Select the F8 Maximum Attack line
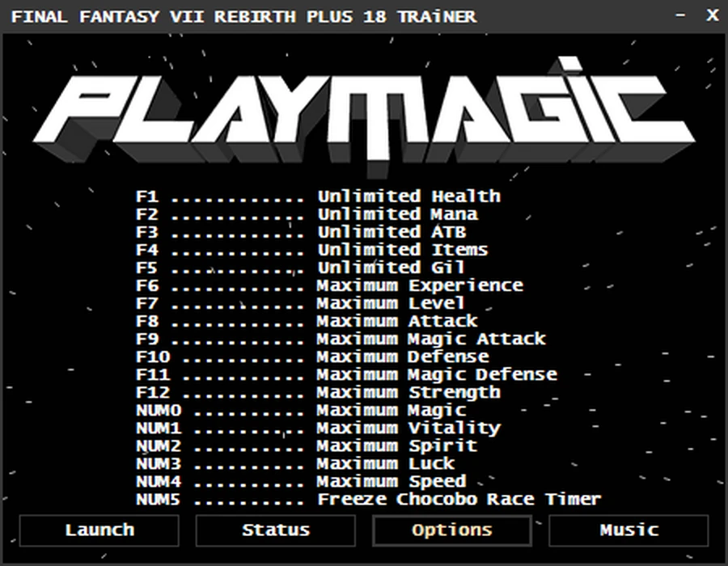 point(307,321)
